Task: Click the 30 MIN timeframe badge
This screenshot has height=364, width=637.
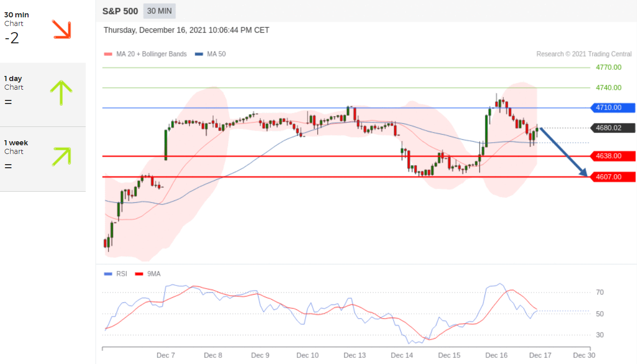Action: coord(160,11)
